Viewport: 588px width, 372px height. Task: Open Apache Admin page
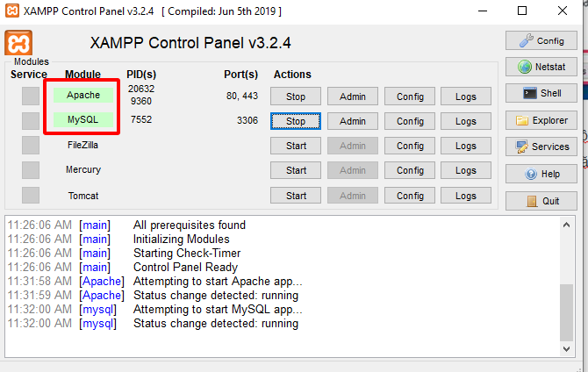pyautogui.click(x=353, y=97)
